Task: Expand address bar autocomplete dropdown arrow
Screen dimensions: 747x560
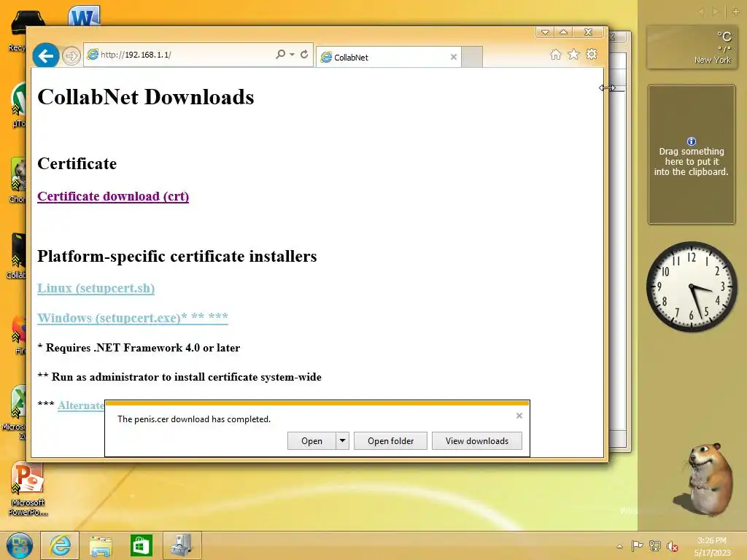Action: [x=292, y=55]
